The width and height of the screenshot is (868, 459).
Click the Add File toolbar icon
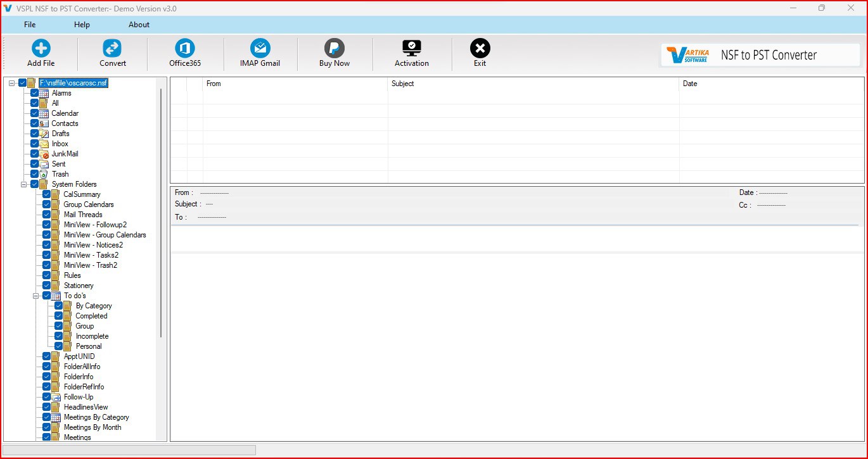point(41,52)
